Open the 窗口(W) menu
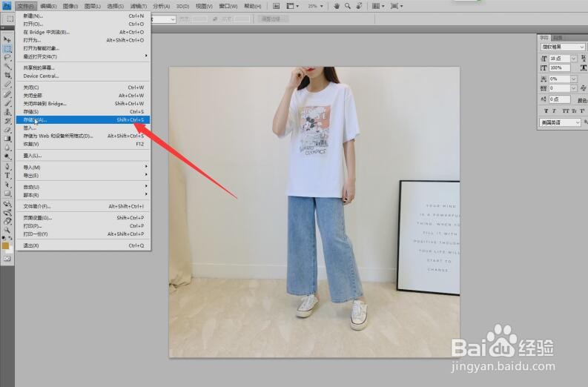 point(228,6)
